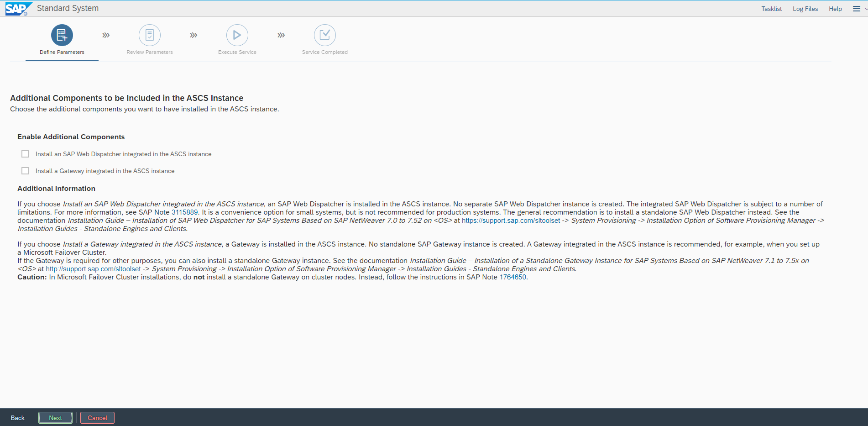The height and width of the screenshot is (426, 868).
Task: Open the hamburger menu icon
Action: point(856,9)
